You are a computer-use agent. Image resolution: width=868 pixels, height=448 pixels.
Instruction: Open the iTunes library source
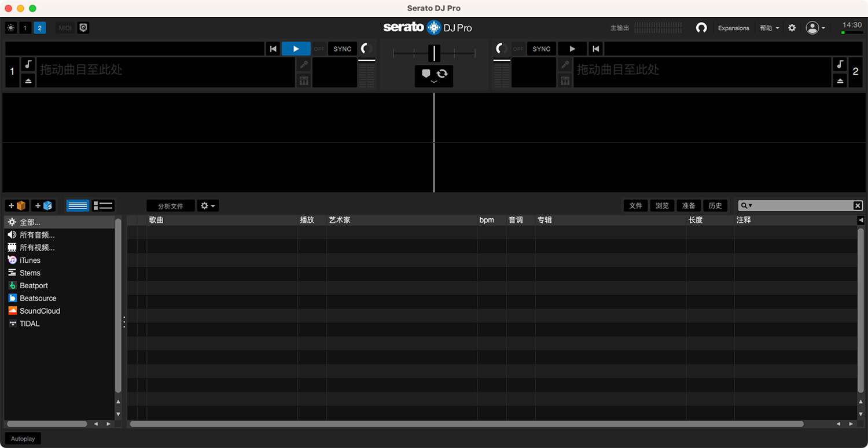click(60, 260)
